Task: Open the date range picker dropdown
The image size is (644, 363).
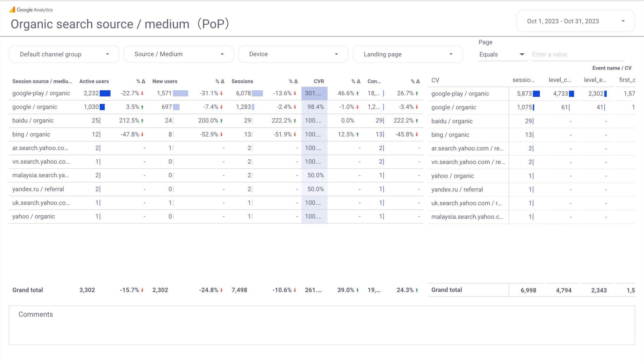Action: [x=575, y=21]
